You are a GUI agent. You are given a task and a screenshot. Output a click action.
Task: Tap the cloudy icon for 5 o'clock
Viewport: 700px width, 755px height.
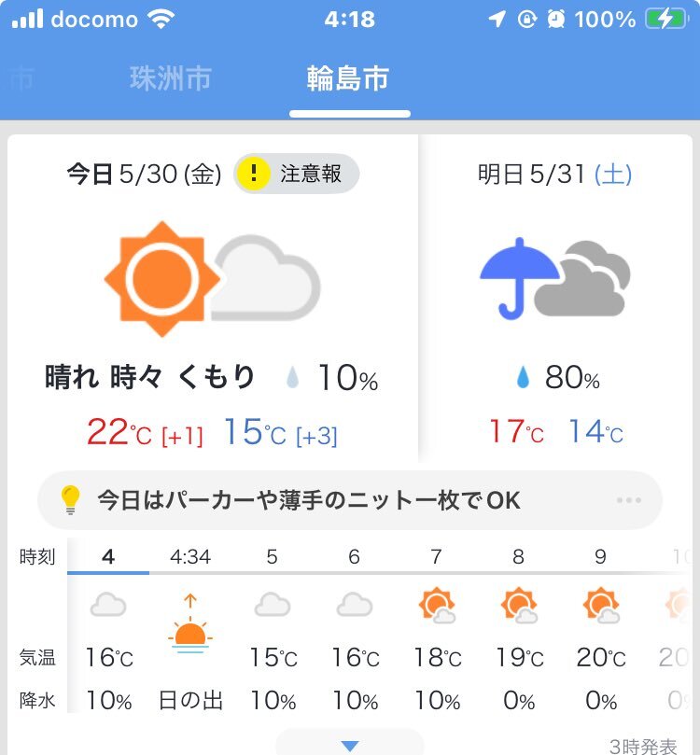tap(273, 605)
